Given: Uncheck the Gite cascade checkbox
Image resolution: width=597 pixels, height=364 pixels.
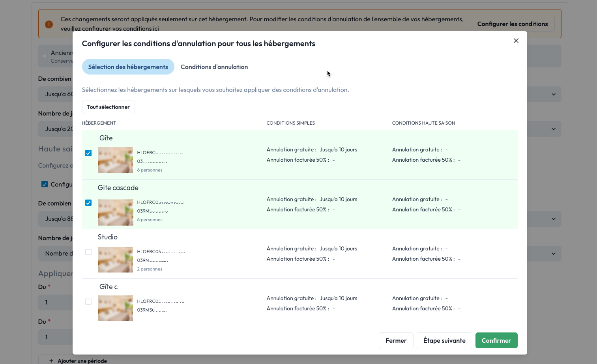Looking at the screenshot, I should [88, 203].
